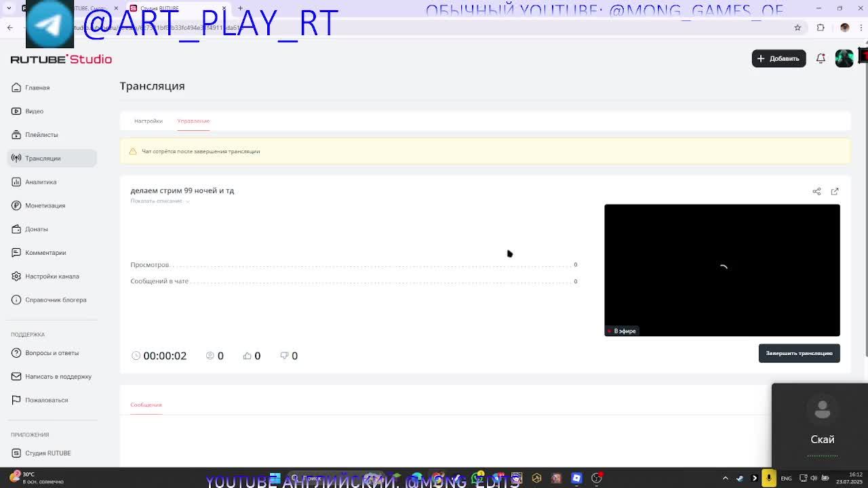Screen dimensions: 868x488
Task: Go back with browser back arrow
Action: click(9, 28)
